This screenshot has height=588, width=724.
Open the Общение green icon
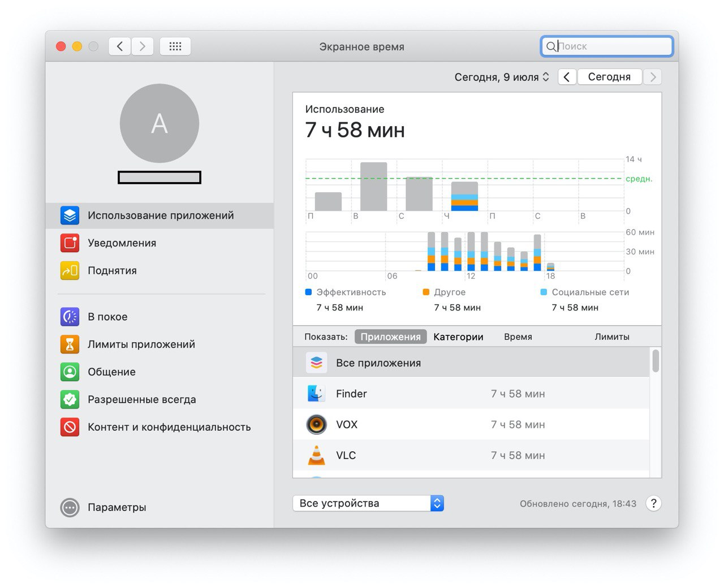[70, 372]
